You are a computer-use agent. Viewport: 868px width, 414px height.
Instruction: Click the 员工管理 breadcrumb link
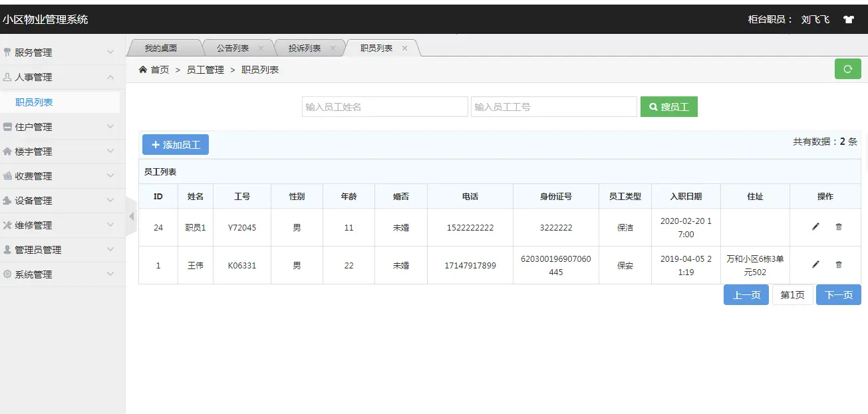[206, 70]
